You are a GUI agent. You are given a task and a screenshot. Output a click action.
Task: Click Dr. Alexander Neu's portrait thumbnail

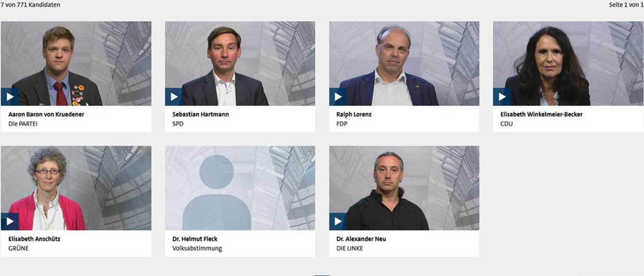pos(404,188)
